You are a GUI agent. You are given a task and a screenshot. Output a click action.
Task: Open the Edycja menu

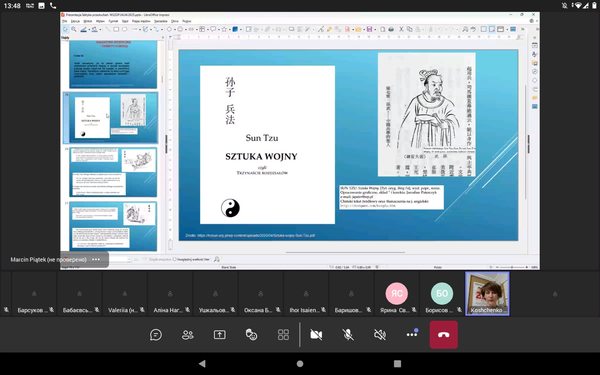(x=75, y=21)
